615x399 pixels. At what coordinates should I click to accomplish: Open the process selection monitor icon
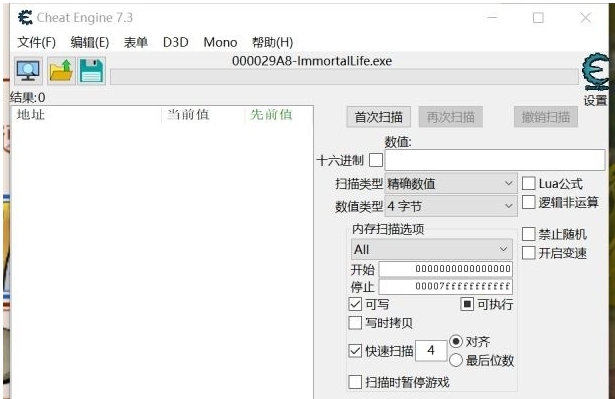coord(28,71)
